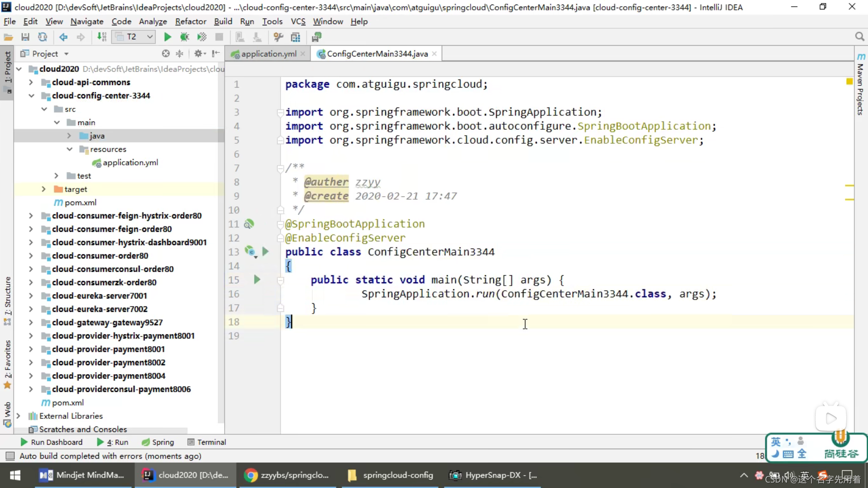Expand the cloud-api-commons module
This screenshot has height=488, width=868.
coord(31,82)
